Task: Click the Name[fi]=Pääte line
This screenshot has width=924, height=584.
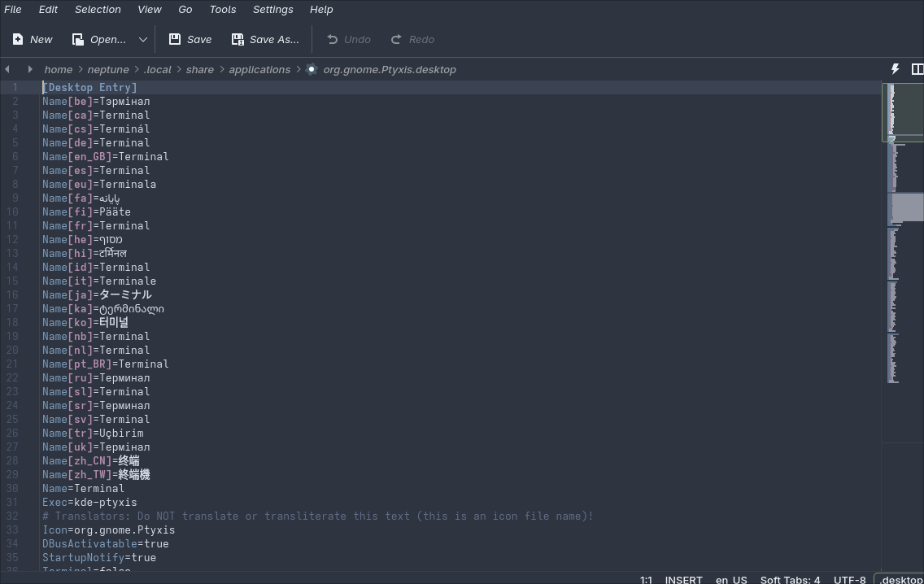Action: point(86,212)
